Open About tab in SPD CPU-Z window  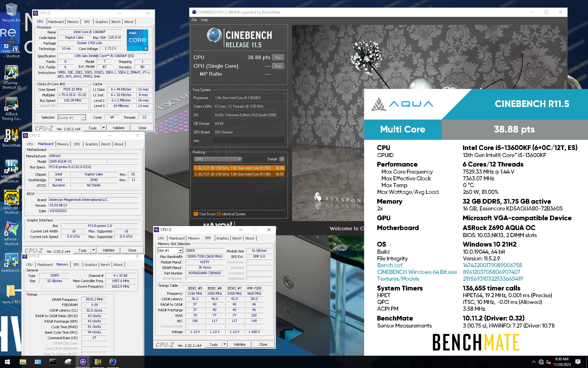point(250,238)
